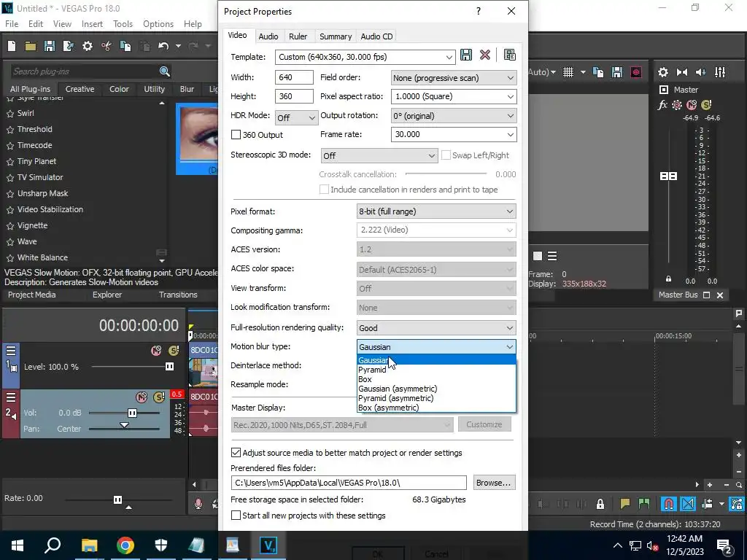Click Match Media Video Settings icon

pyautogui.click(x=509, y=55)
